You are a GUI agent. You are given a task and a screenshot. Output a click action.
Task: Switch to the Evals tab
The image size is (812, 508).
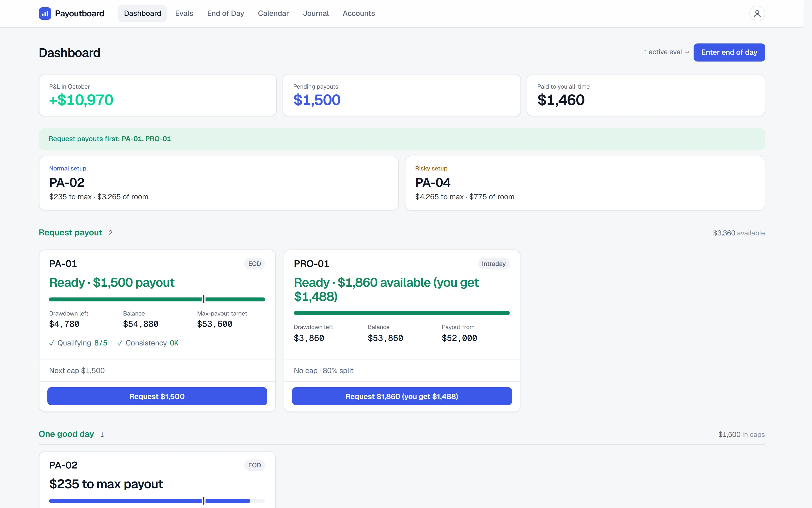184,14
